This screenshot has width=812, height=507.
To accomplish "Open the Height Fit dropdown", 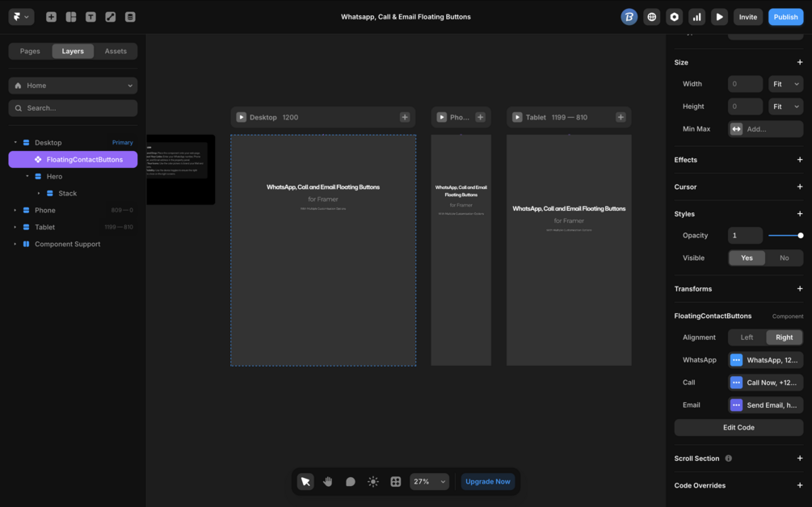I will (x=786, y=107).
